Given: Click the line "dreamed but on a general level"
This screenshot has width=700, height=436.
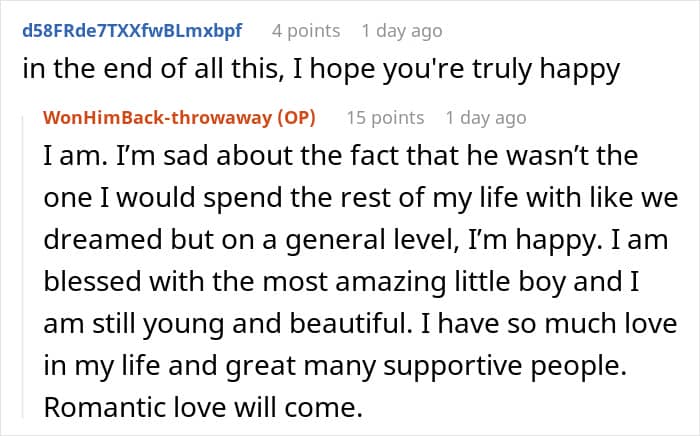Looking at the screenshot, I should coord(356,240).
